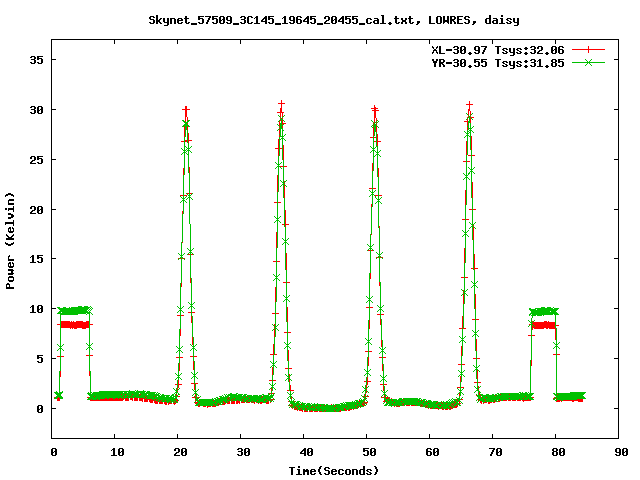Click the red calibration plateau at the plot start
Image resolution: width=640 pixels, height=480 pixels.
(75, 325)
